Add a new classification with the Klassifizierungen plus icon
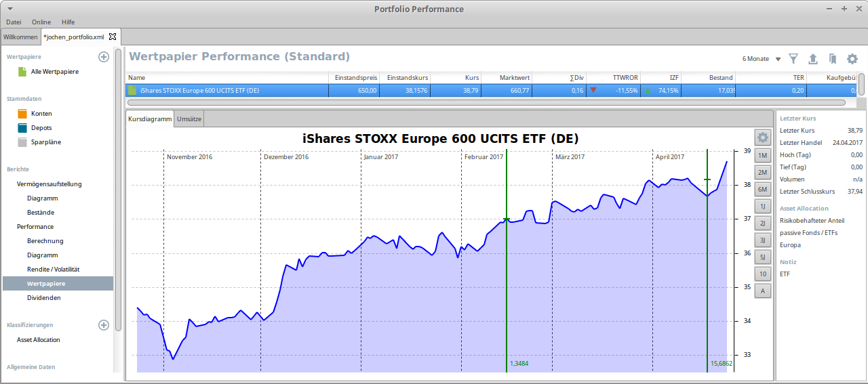The width and height of the screenshot is (868, 384). (104, 325)
